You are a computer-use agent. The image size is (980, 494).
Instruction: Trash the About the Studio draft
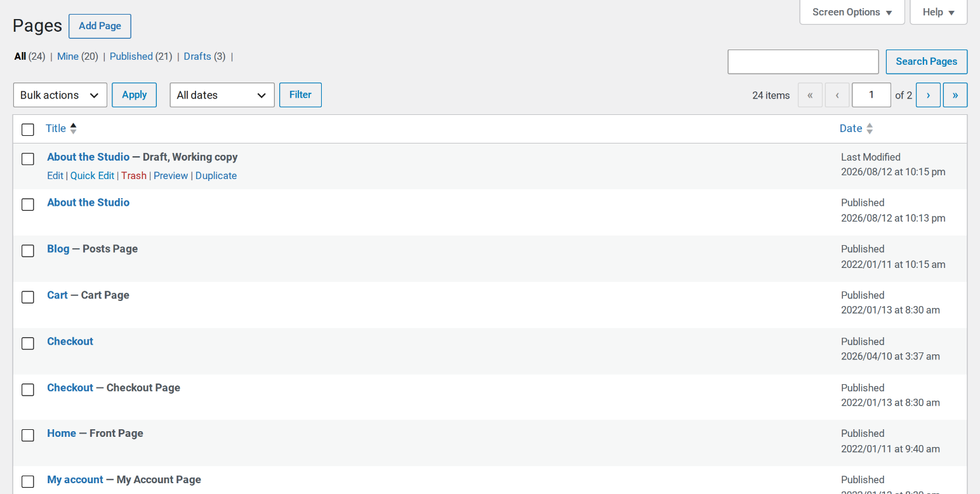[x=134, y=176]
